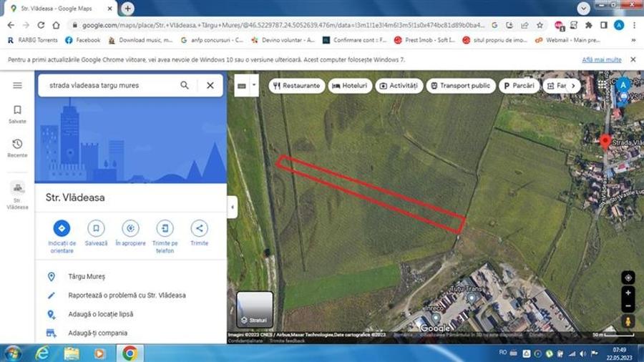
Task: Share place using Trimite icon
Action: (199, 233)
